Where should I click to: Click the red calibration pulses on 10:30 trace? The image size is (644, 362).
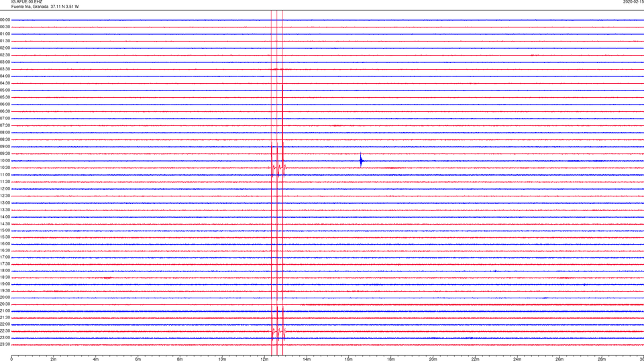point(278,168)
